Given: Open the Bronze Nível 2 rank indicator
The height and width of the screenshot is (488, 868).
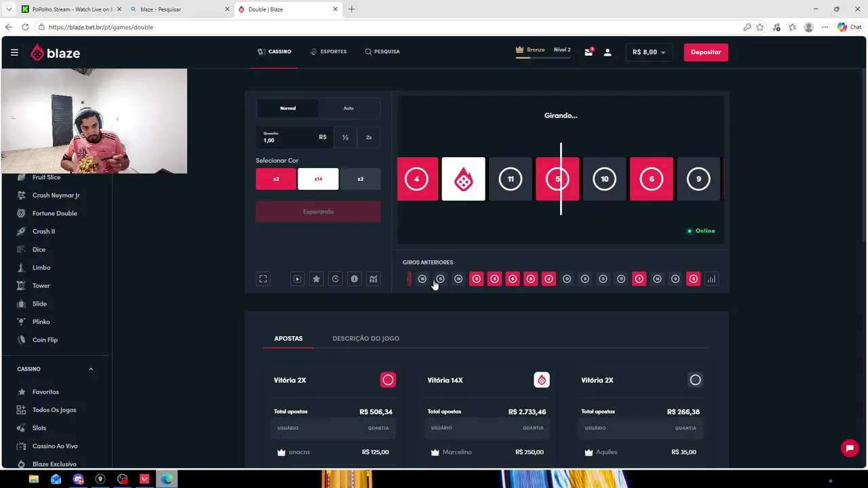Looking at the screenshot, I should click(543, 52).
